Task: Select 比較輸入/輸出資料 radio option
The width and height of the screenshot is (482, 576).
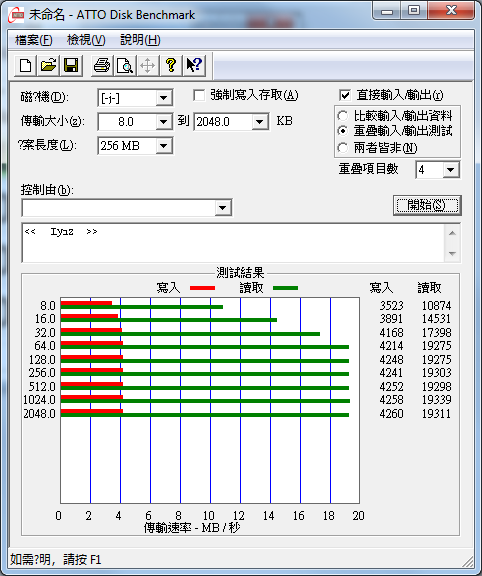Action: tap(342, 116)
